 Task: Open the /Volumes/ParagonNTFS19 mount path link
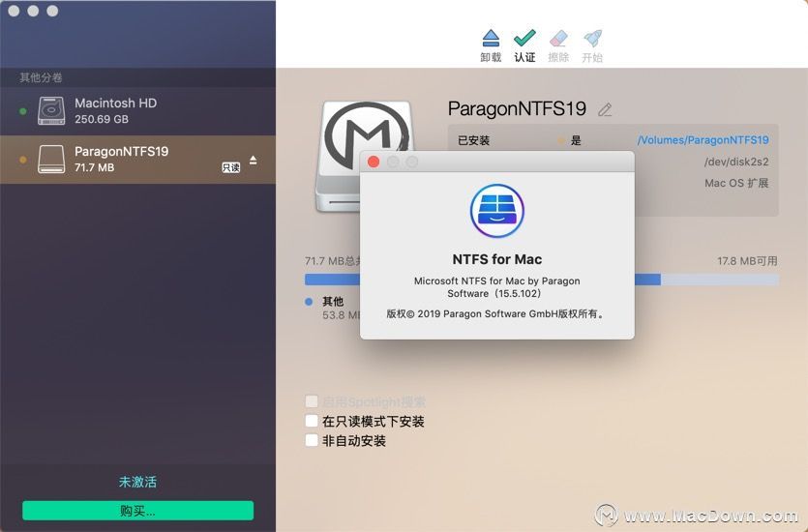(x=703, y=139)
